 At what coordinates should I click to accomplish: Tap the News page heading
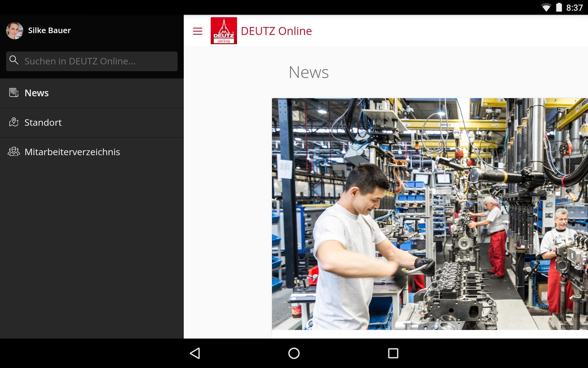(309, 72)
